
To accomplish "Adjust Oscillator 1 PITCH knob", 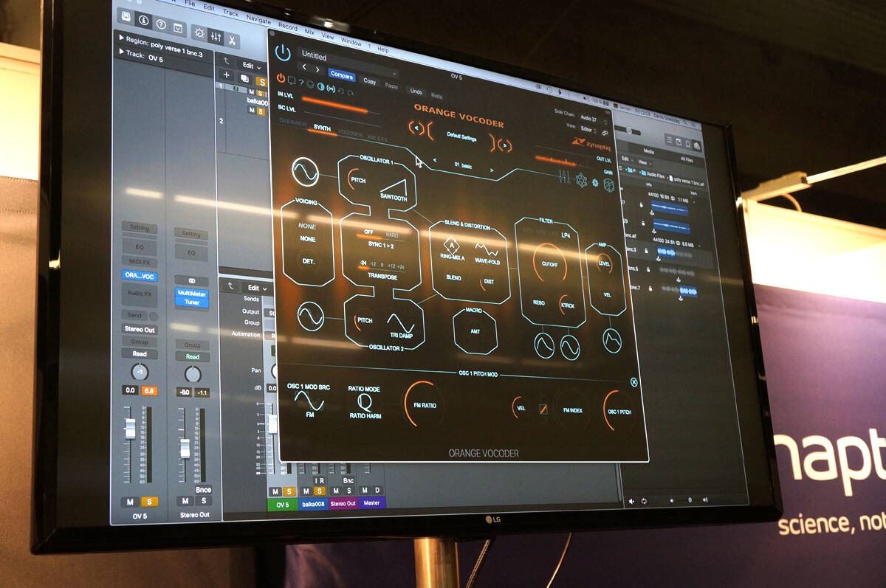I will (358, 180).
